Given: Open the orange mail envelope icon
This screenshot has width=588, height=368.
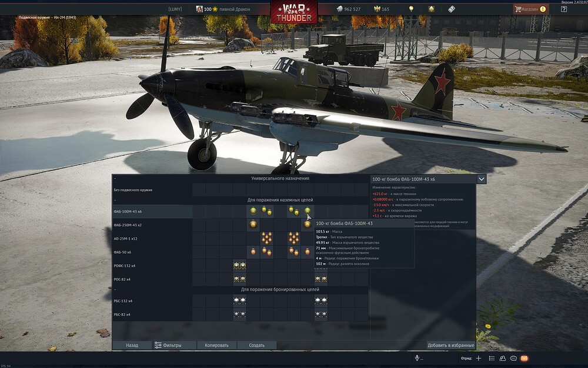Looking at the screenshot, I should tap(524, 358).
